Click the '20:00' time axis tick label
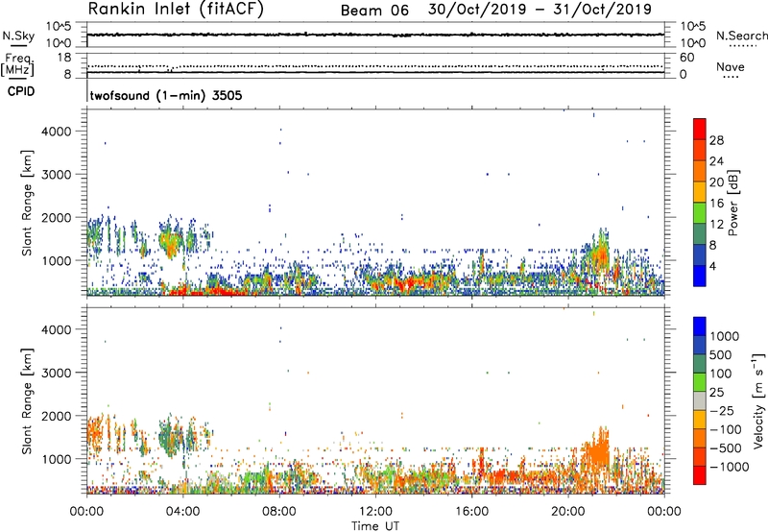 (567, 512)
